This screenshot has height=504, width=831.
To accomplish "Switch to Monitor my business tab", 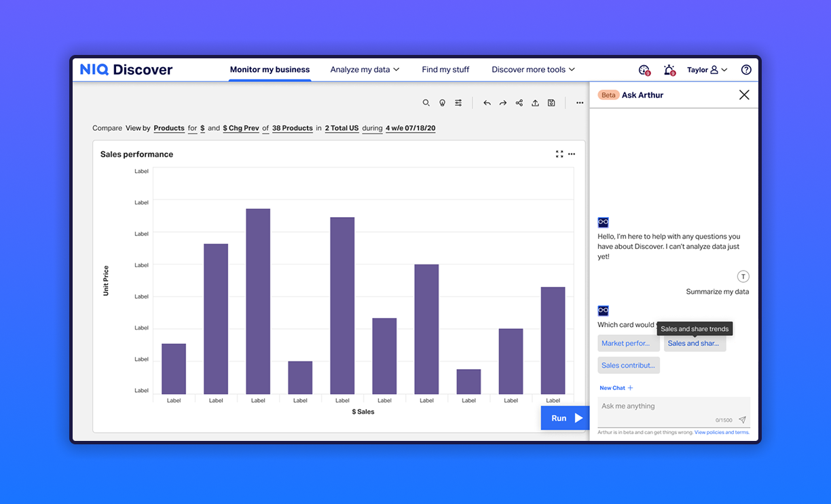I will [x=270, y=70].
